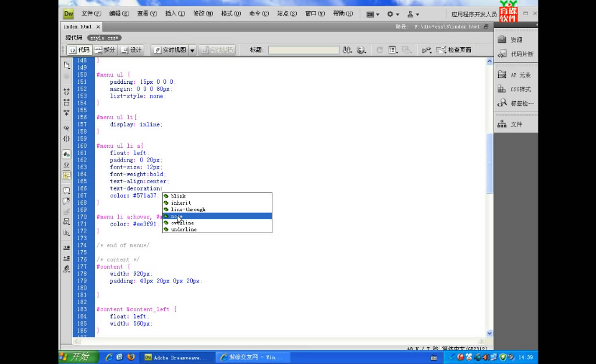Image resolution: width=596 pixels, height=364 pixels.
Task: Click the outdent code icon
Action: pos(66,258)
